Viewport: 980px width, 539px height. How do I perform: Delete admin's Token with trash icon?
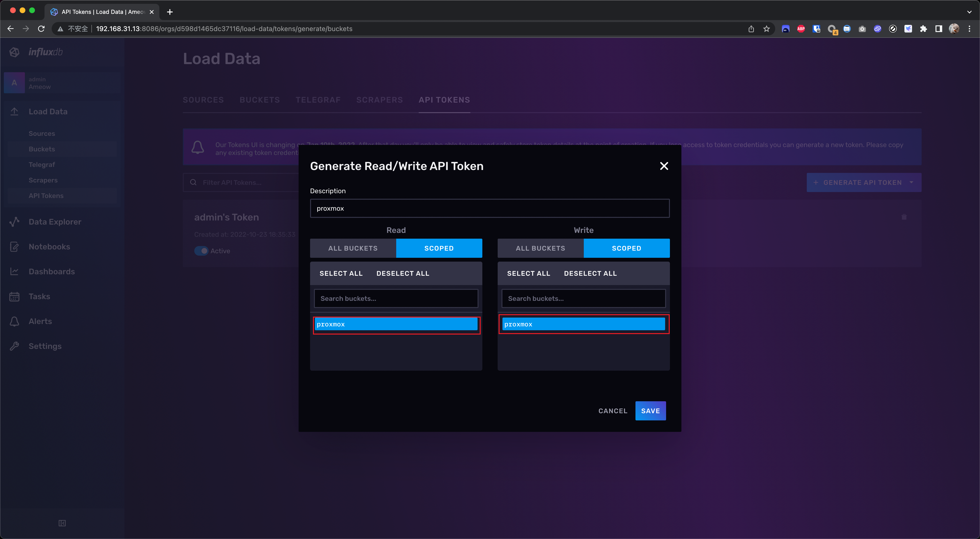[x=904, y=217]
